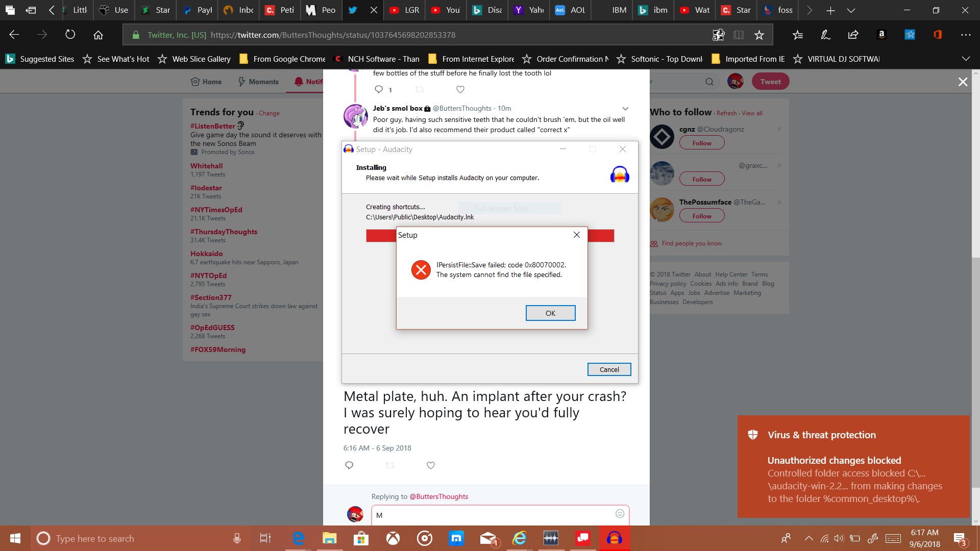Image resolution: width=980 pixels, height=551 pixels.
Task: Click the browser Home icon
Action: 98,35
